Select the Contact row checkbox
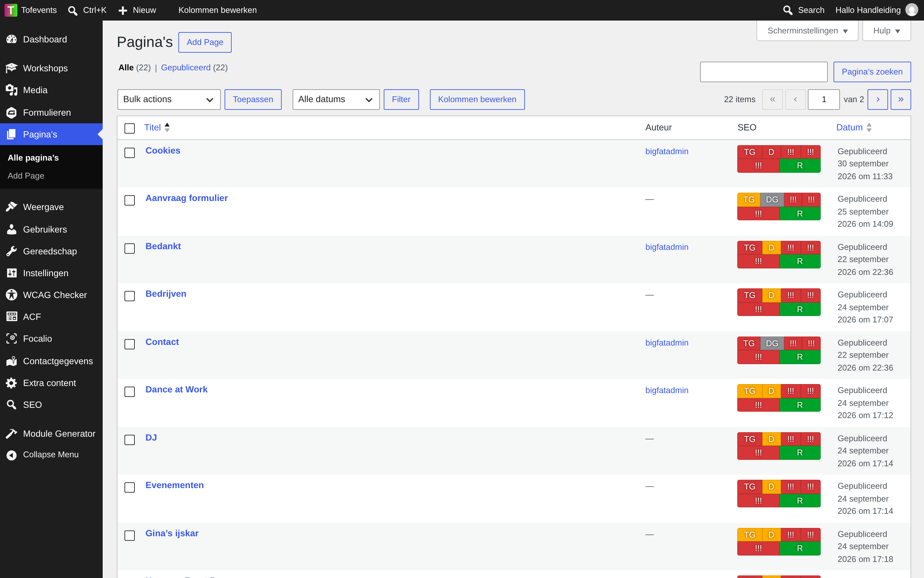Image resolution: width=924 pixels, height=578 pixels. [x=130, y=344]
